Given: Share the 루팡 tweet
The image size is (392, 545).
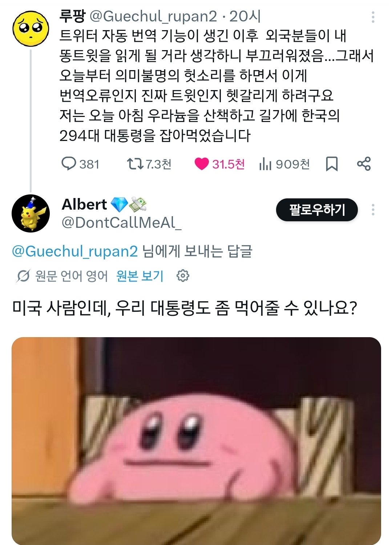Looking at the screenshot, I should (364, 164).
